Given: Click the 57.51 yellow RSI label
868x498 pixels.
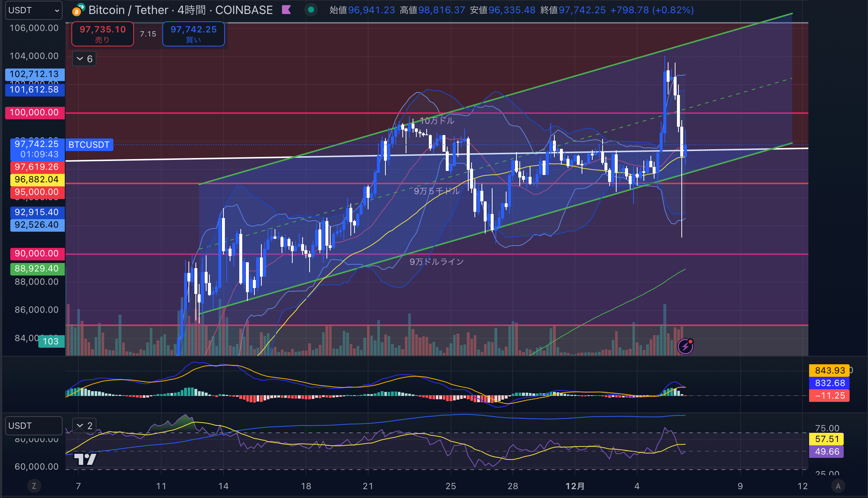Looking at the screenshot, I should click(x=826, y=439).
